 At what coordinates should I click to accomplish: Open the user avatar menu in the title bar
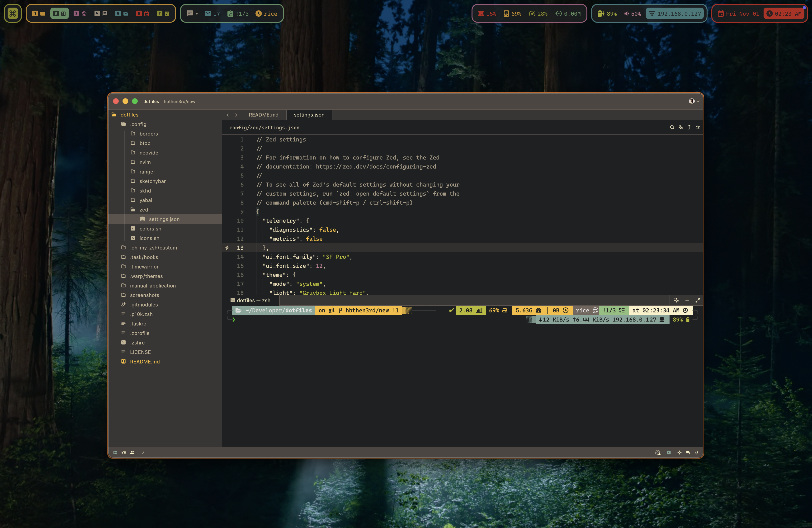[694, 101]
